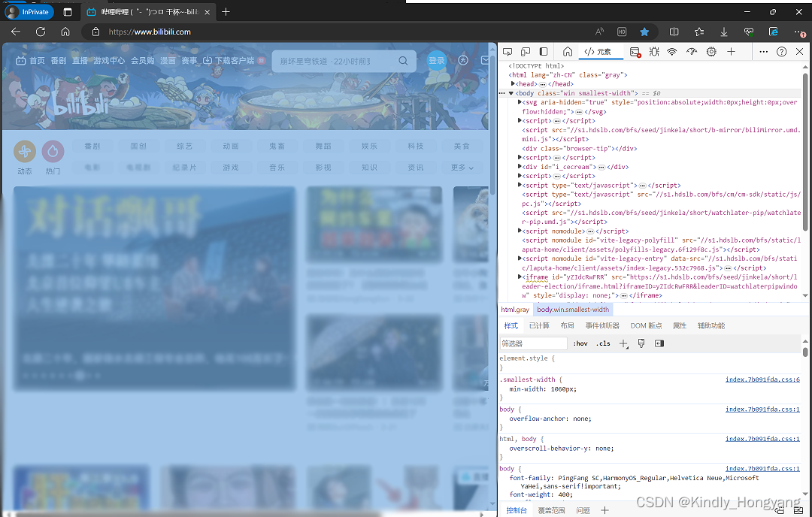Toggle the .cls class editor
The height and width of the screenshot is (517, 812).
coord(603,343)
